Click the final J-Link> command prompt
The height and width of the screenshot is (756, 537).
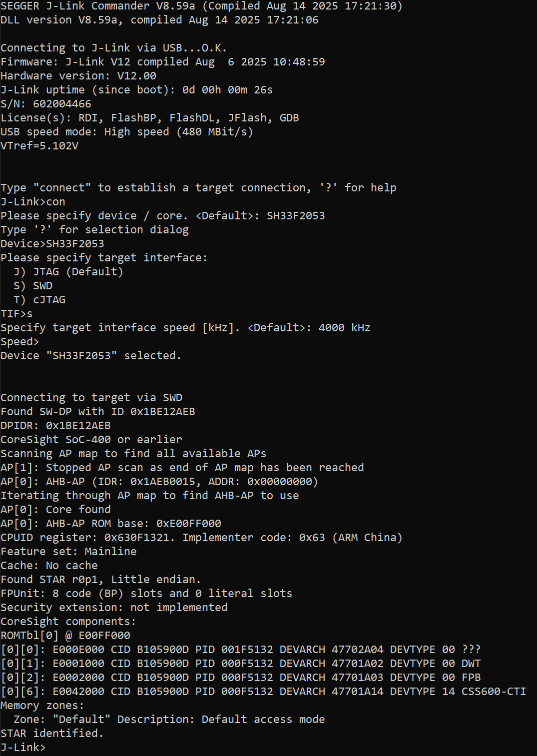[23, 747]
